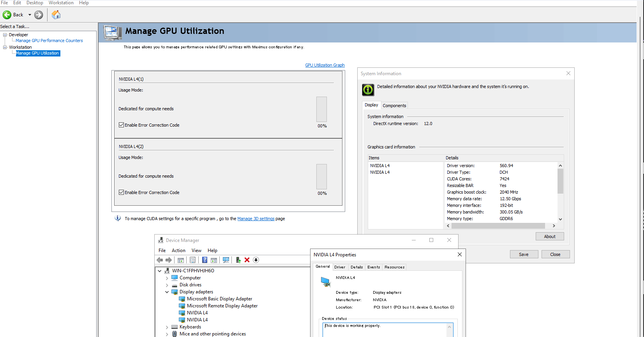
Task: Toggle the Show/Hide Action Pane icon
Action: point(214,260)
